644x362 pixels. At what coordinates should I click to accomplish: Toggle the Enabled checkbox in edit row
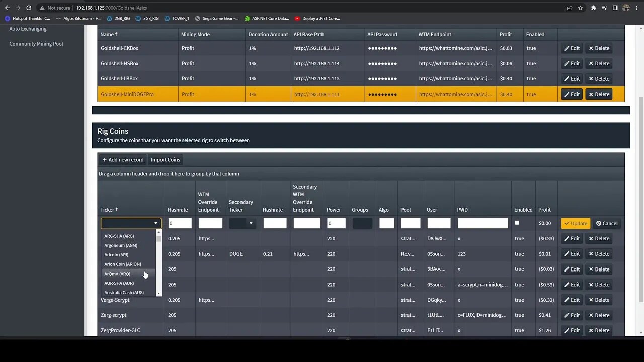click(517, 223)
